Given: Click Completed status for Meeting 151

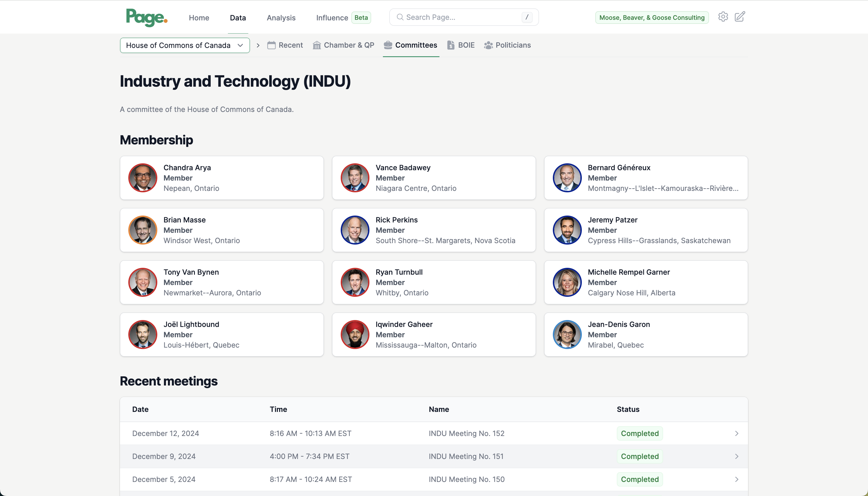Looking at the screenshot, I should click(640, 456).
